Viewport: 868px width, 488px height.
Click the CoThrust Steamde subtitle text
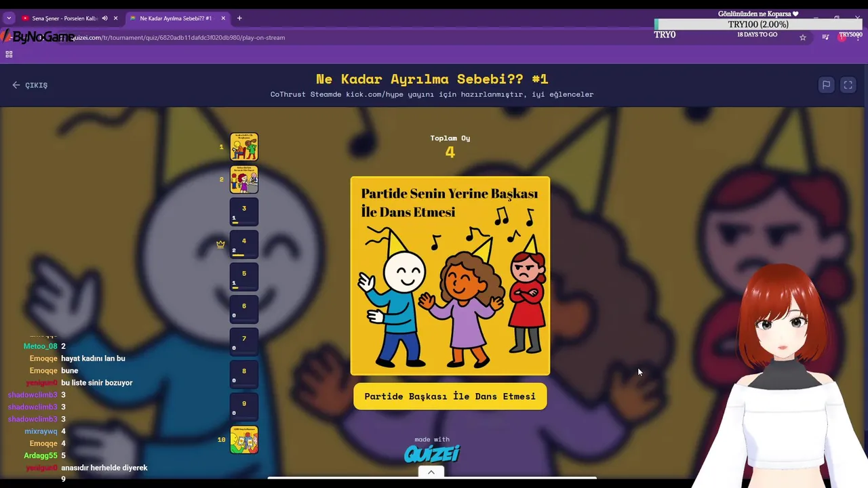tap(432, 94)
